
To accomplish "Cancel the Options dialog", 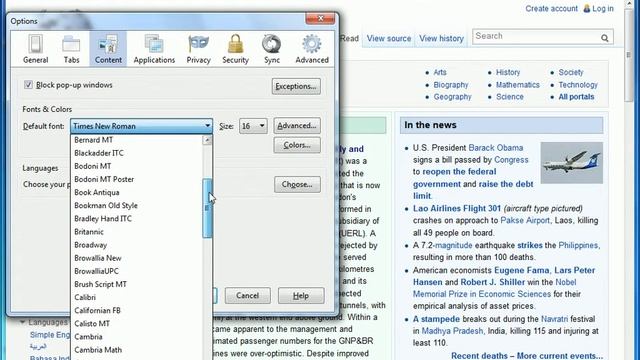I will (x=247, y=296).
